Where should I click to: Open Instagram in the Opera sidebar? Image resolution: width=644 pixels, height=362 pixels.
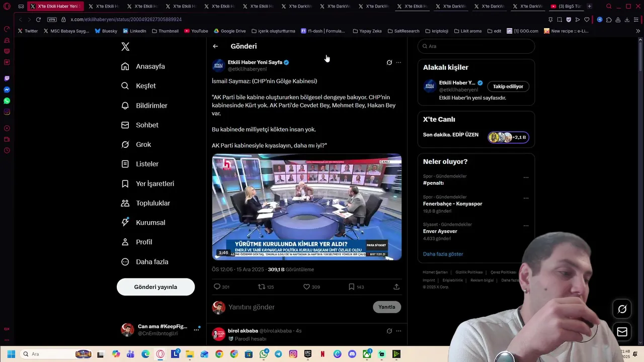point(7,112)
